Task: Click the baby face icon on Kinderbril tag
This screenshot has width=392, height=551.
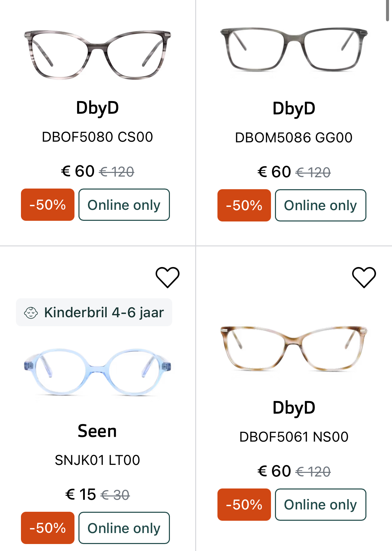Action: (x=31, y=313)
